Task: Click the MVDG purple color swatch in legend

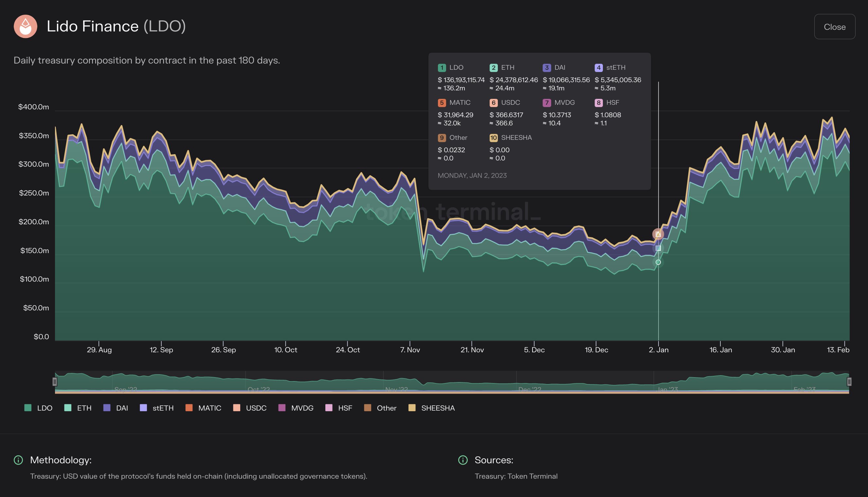Action: click(x=282, y=408)
